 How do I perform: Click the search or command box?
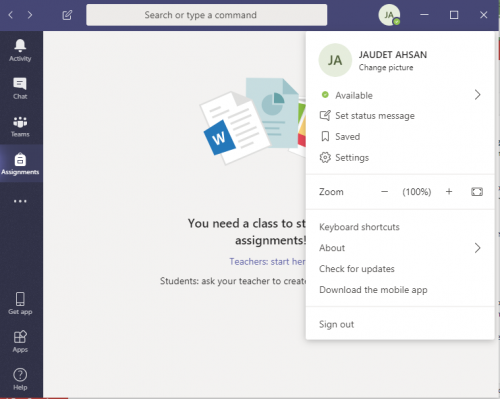click(x=207, y=15)
